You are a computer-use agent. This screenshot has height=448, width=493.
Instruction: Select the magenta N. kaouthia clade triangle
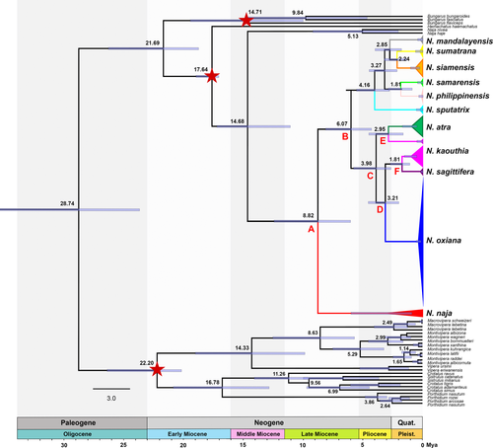click(x=416, y=157)
